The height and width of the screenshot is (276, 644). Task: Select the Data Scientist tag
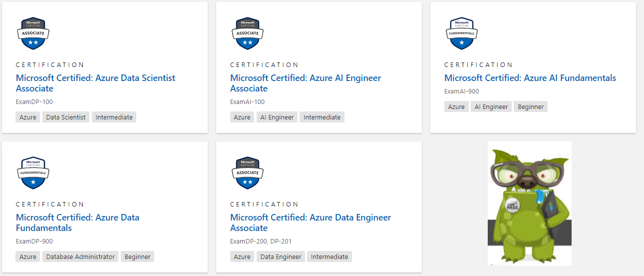tap(66, 117)
